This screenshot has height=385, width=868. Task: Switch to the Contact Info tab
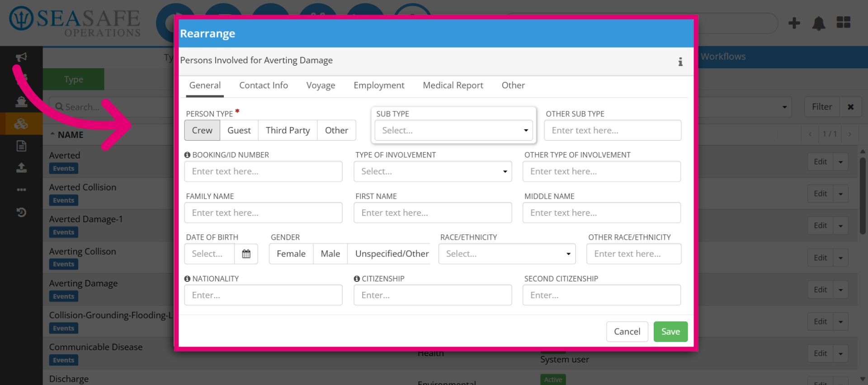click(x=264, y=86)
